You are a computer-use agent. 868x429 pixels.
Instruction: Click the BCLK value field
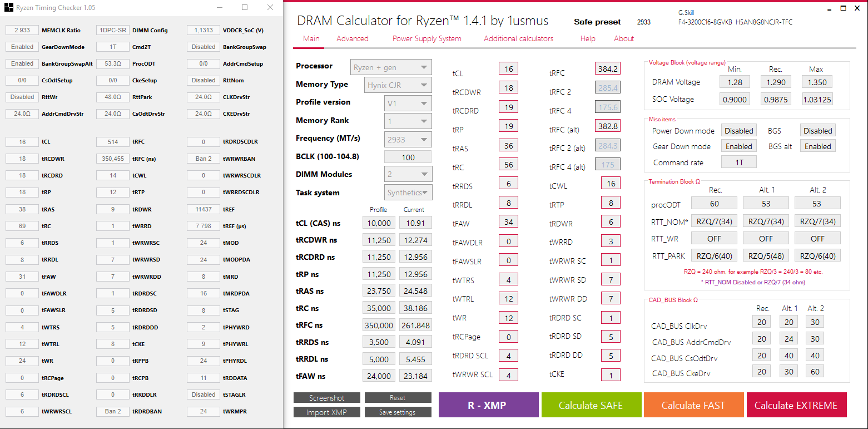(408, 157)
